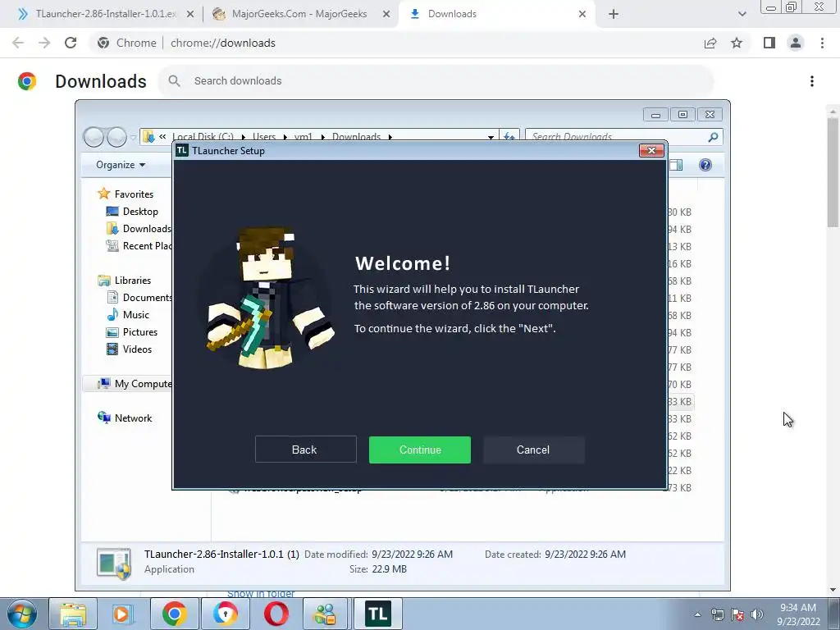Screen dimensions: 840x630
Task: Open Organize dropdown in Explorer window
Action: tap(121, 165)
